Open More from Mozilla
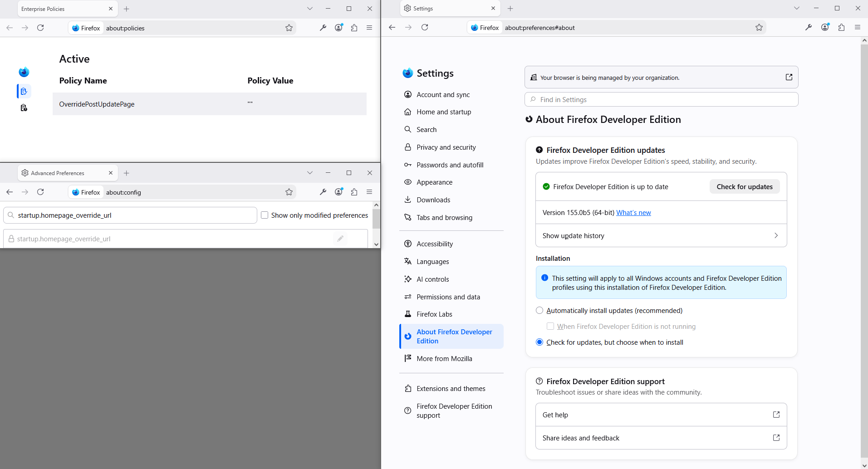The height and width of the screenshot is (469, 868). pyautogui.click(x=451, y=358)
